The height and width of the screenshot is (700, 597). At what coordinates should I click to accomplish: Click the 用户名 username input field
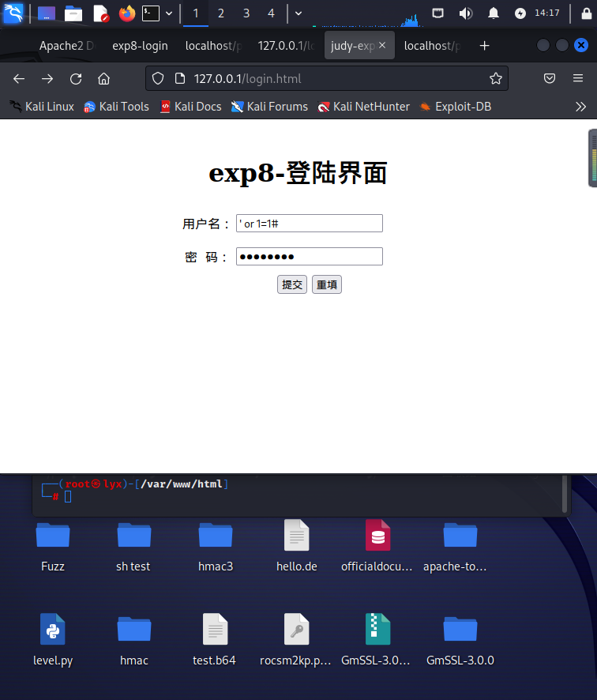(310, 224)
